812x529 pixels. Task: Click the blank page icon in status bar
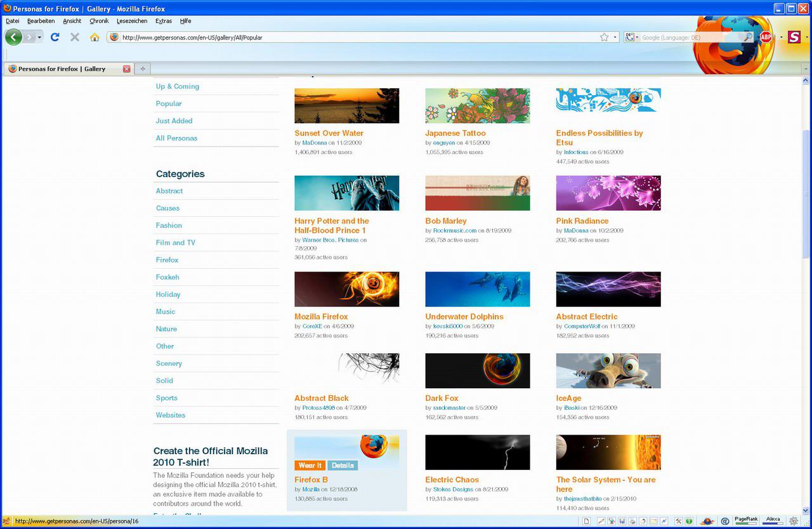(586, 521)
